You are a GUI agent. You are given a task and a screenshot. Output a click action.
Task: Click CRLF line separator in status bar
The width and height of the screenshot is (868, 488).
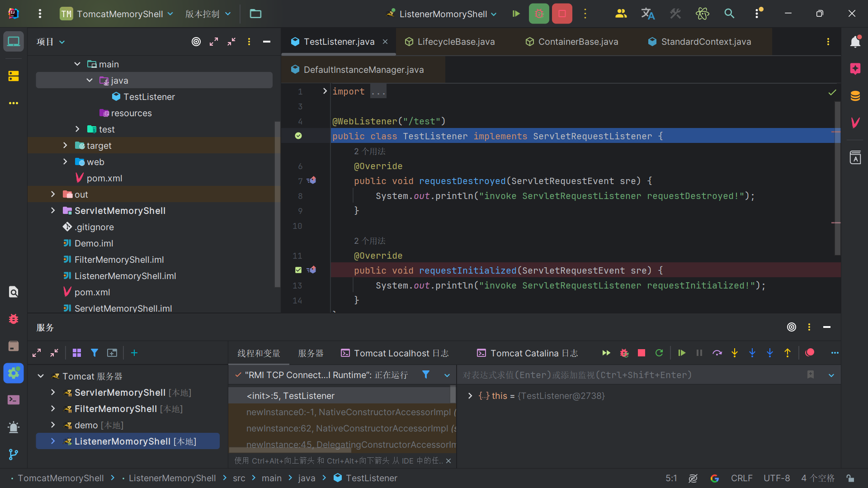[x=741, y=478]
